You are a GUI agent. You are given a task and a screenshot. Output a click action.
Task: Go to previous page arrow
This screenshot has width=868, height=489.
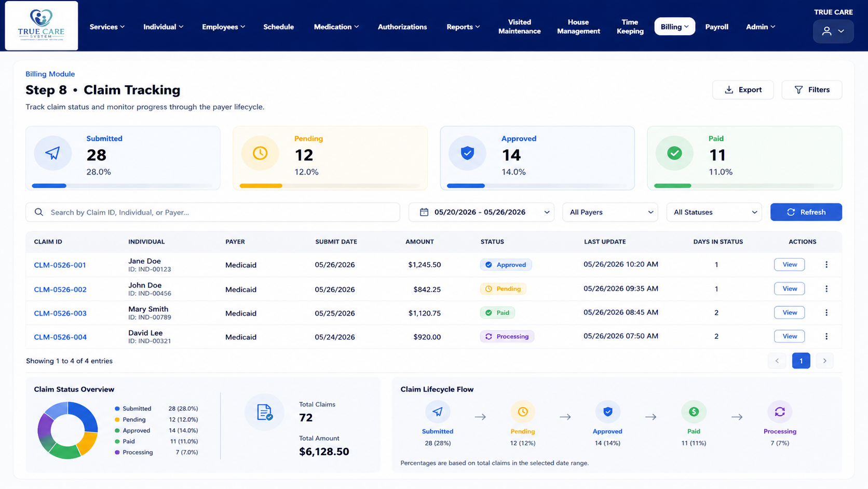777,361
